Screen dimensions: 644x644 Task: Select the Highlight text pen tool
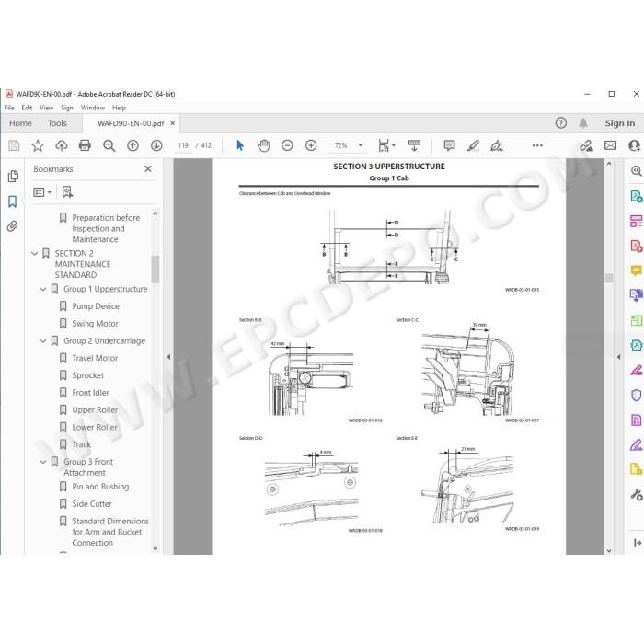pos(473,145)
